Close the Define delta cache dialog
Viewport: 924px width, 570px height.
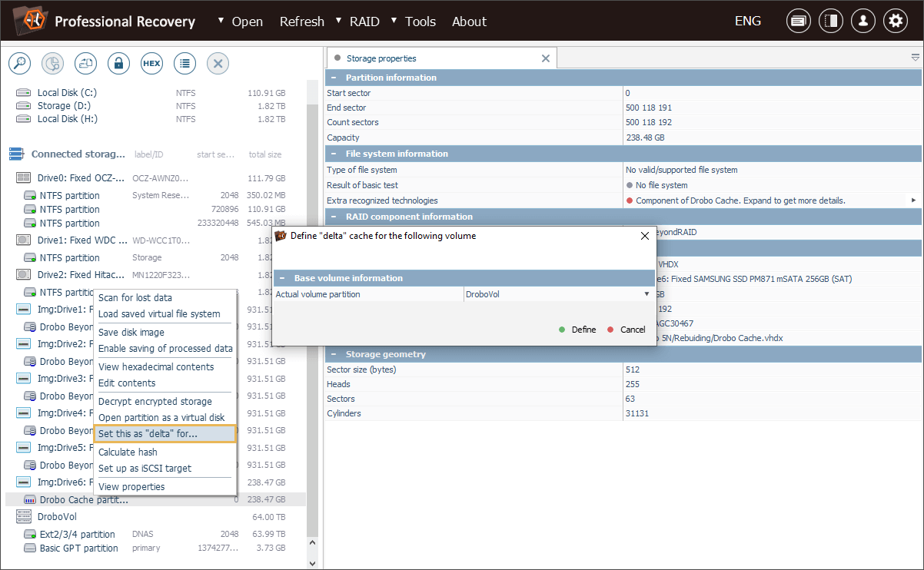[645, 237]
